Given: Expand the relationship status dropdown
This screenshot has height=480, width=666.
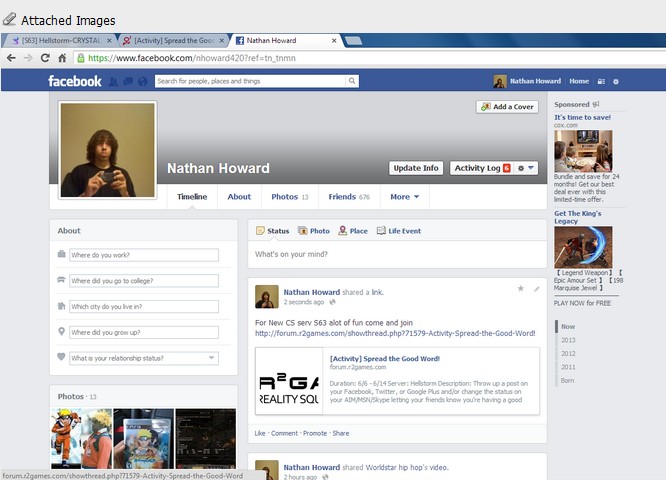Looking at the screenshot, I should click(x=144, y=358).
